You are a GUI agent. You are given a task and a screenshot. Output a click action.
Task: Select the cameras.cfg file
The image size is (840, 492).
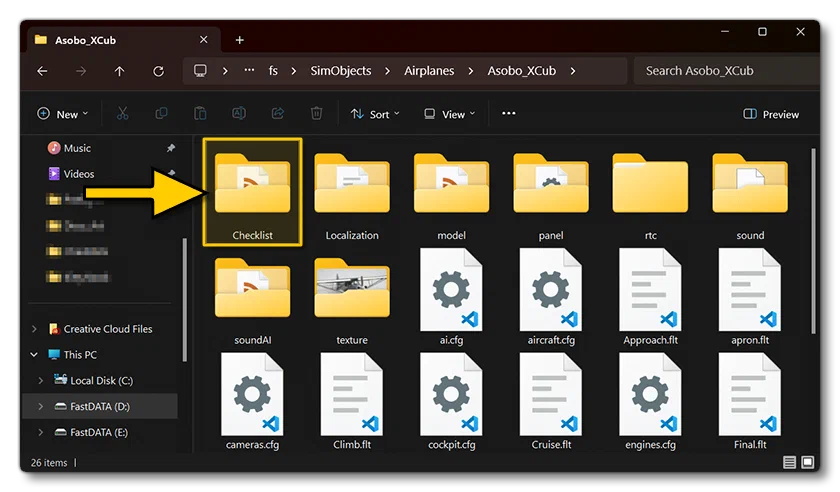tap(252, 401)
